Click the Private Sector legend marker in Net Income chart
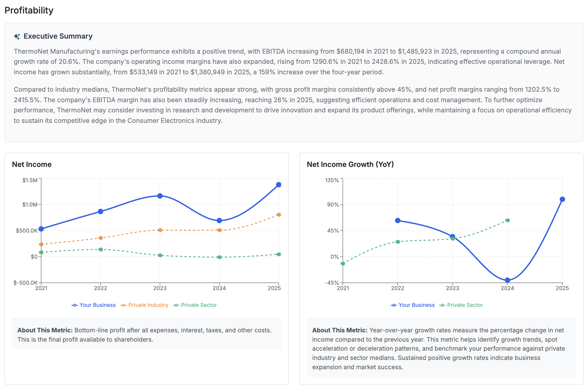Screen dimensions: 588x392 [176, 305]
